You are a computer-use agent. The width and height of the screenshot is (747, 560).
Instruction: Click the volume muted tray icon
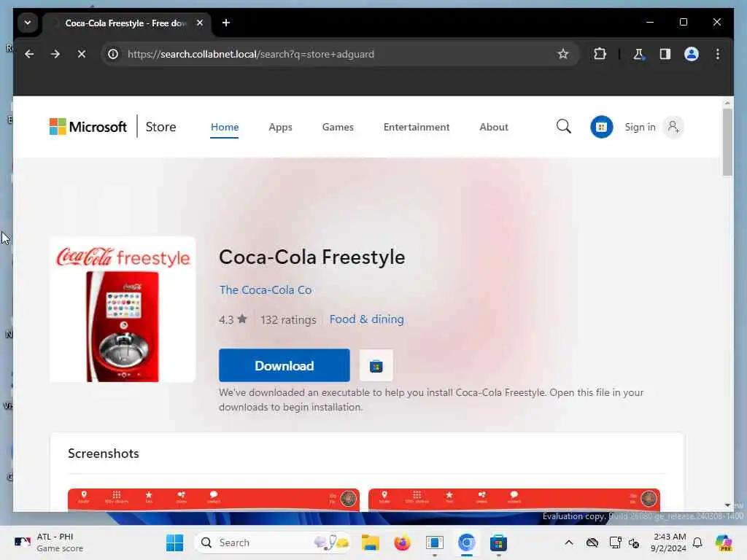pyautogui.click(x=634, y=542)
